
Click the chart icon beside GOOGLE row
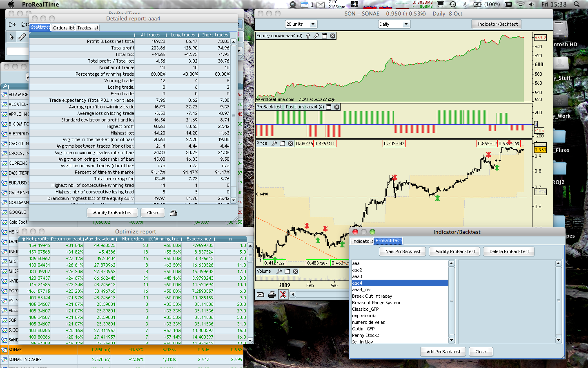pyautogui.click(x=4, y=213)
